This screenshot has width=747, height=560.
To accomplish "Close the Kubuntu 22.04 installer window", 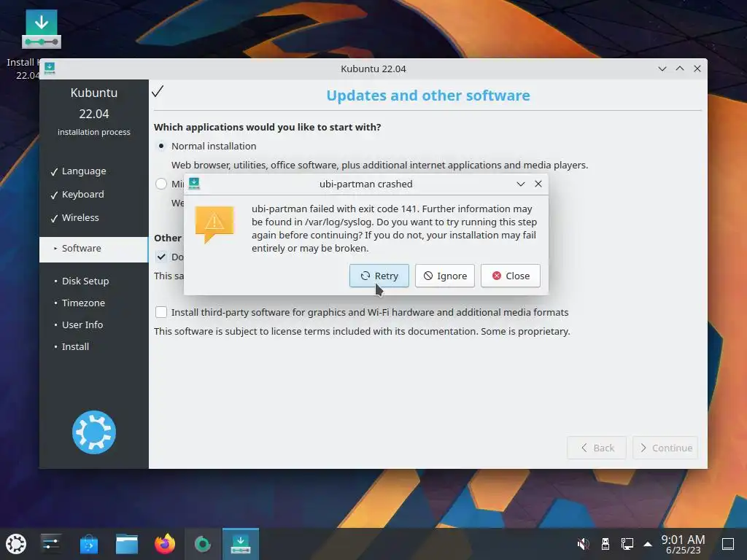I will [697, 69].
